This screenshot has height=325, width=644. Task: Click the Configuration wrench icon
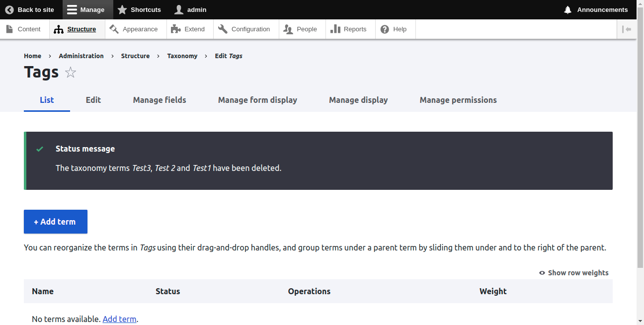pos(223,29)
